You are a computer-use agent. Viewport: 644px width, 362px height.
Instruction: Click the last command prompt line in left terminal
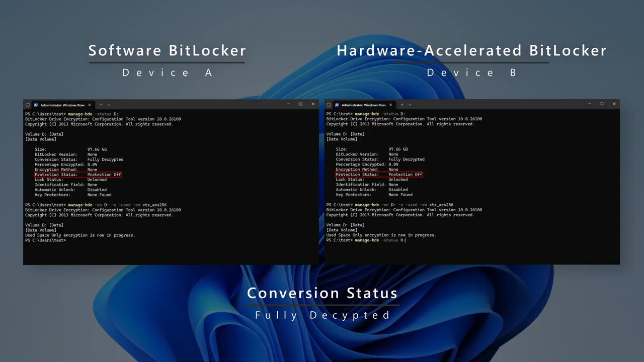(46, 240)
